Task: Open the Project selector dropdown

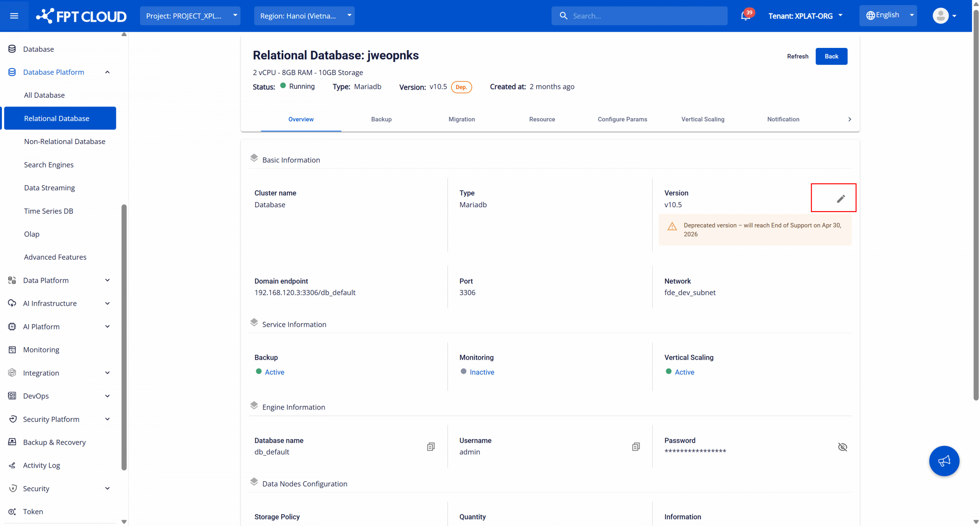Action: 190,16
